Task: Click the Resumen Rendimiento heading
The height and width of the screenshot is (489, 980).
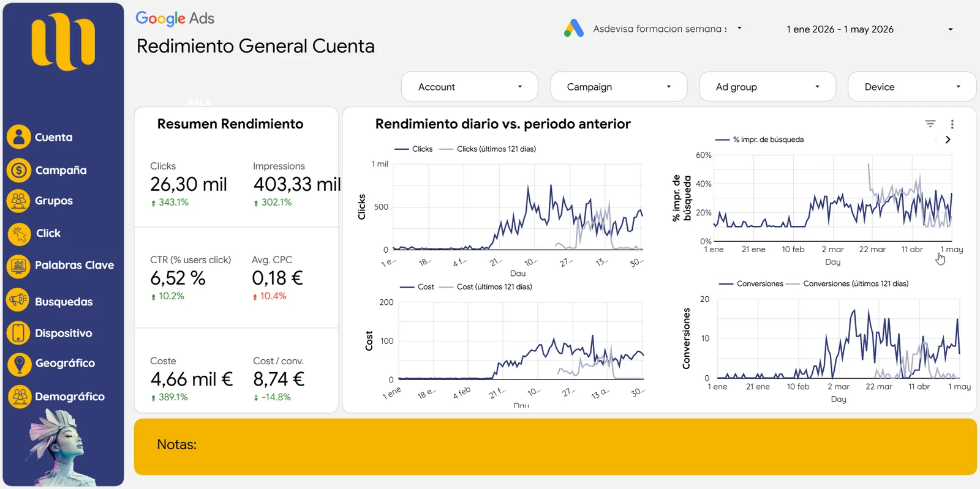Action: click(x=230, y=124)
